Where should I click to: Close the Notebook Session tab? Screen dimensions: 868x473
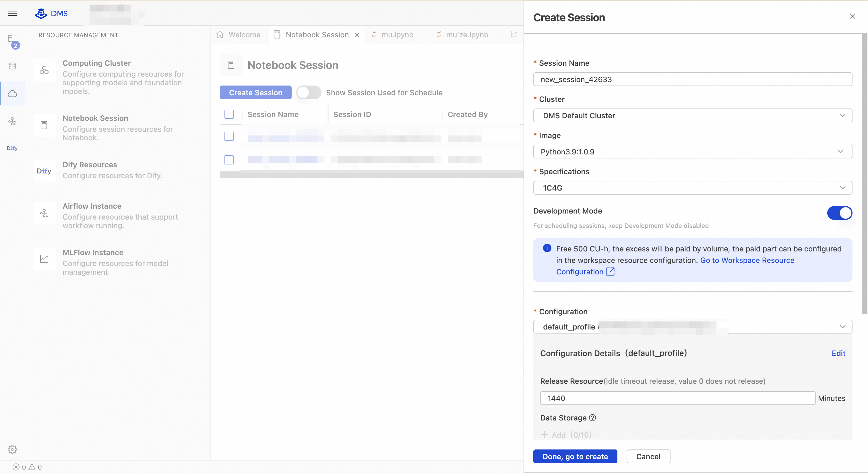coord(357,35)
